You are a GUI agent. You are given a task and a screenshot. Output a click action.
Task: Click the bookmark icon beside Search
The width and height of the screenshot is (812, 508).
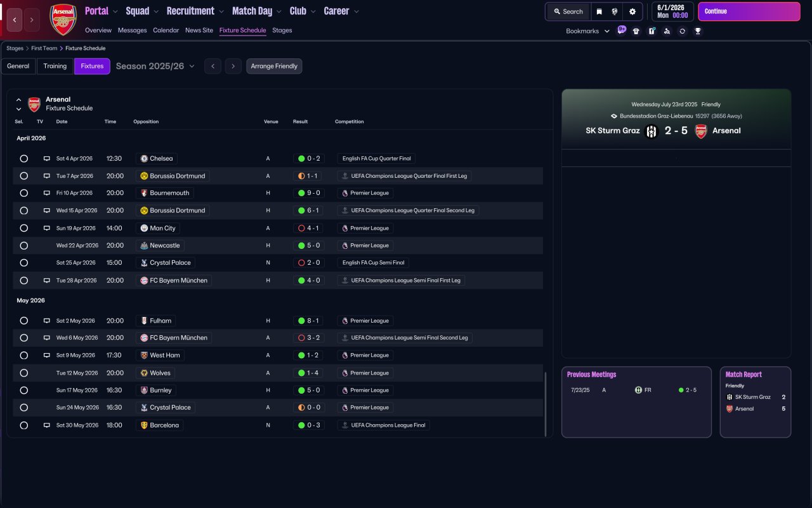pos(599,11)
